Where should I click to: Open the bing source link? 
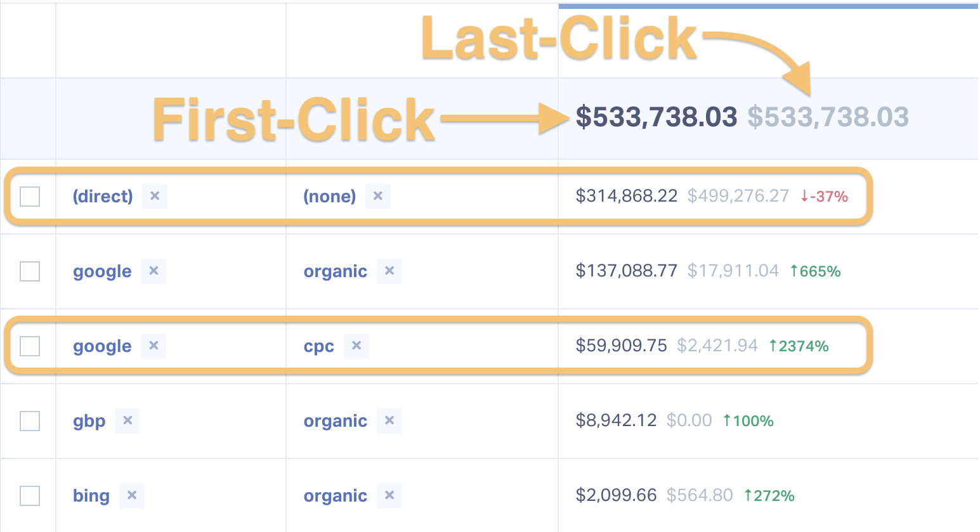91,496
